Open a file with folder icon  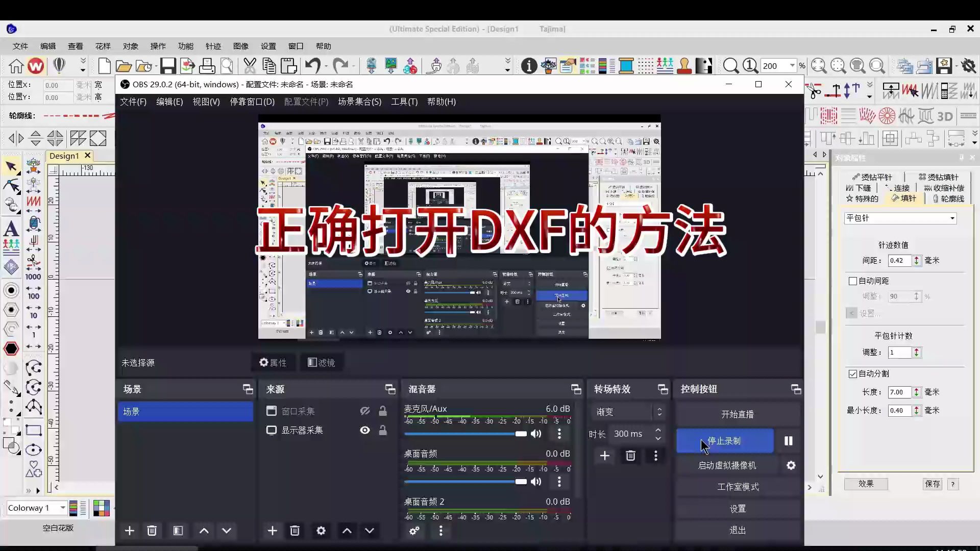pyautogui.click(x=124, y=66)
